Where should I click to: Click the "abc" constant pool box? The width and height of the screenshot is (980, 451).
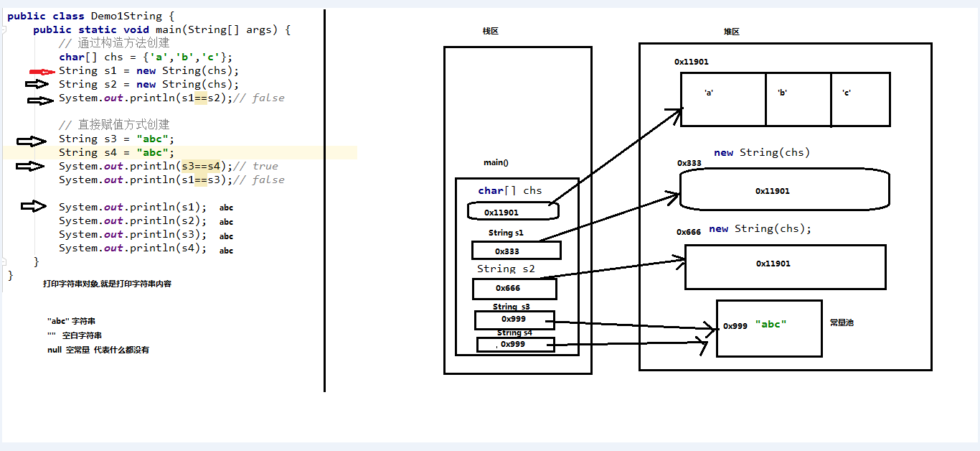tap(769, 328)
